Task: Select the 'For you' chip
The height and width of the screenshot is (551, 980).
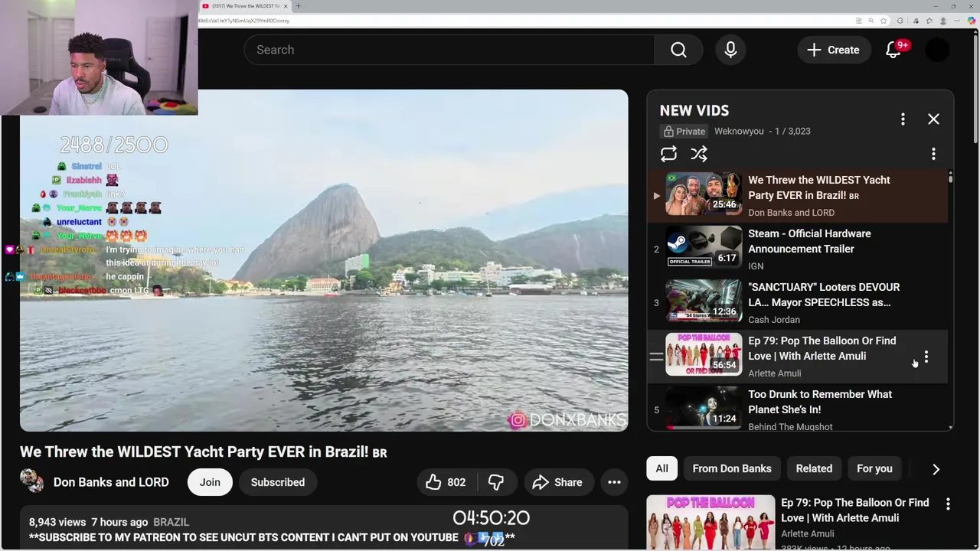Action: (874, 468)
